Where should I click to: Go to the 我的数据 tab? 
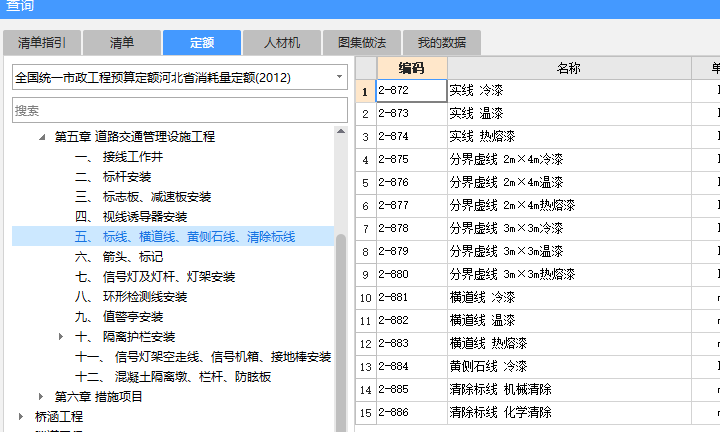[442, 43]
